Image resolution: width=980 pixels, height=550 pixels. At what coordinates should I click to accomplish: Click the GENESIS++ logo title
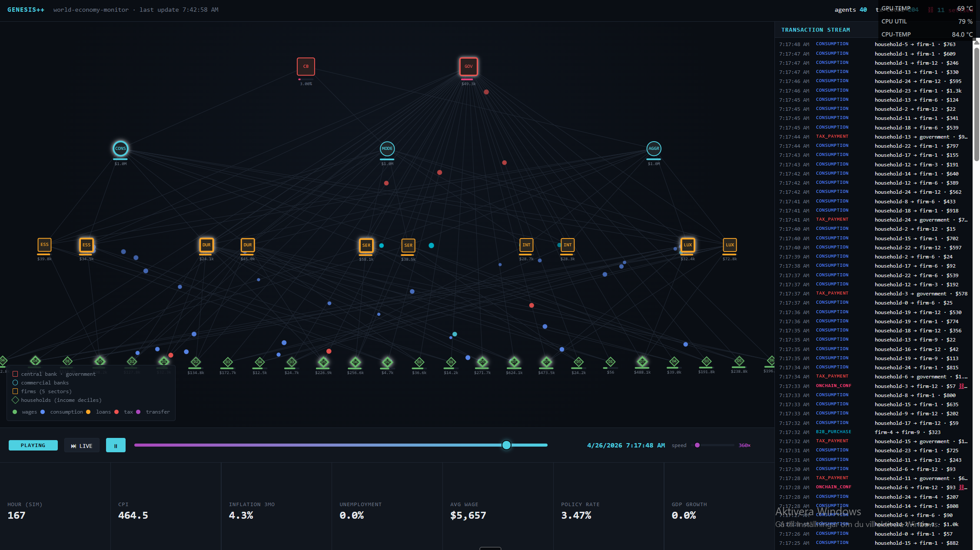point(26,10)
